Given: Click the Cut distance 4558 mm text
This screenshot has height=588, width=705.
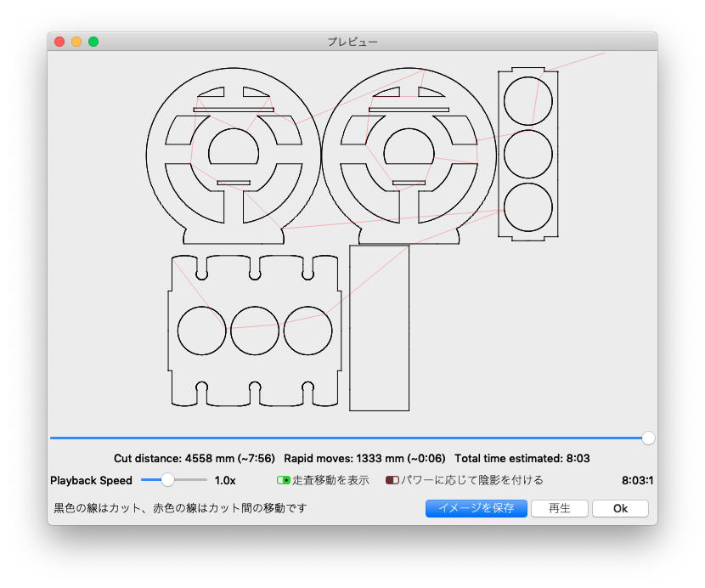Looking at the screenshot, I should [195, 459].
